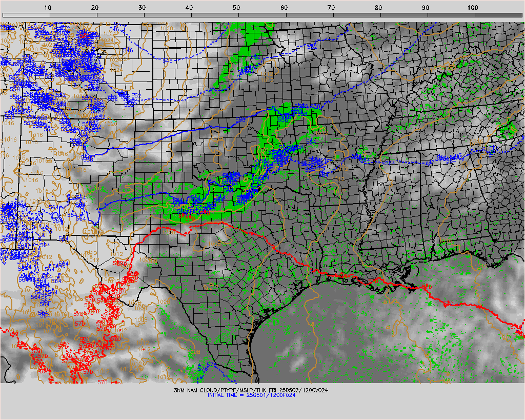Select the darkest gray swatch beyond 100

point(498,15)
